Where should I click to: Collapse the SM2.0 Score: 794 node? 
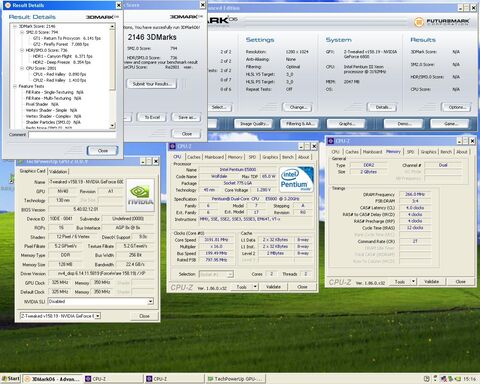(x=22, y=32)
